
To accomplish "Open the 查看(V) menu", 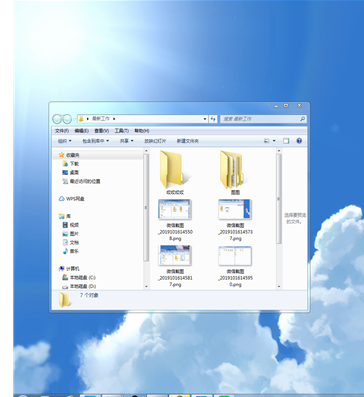I will 101,131.
